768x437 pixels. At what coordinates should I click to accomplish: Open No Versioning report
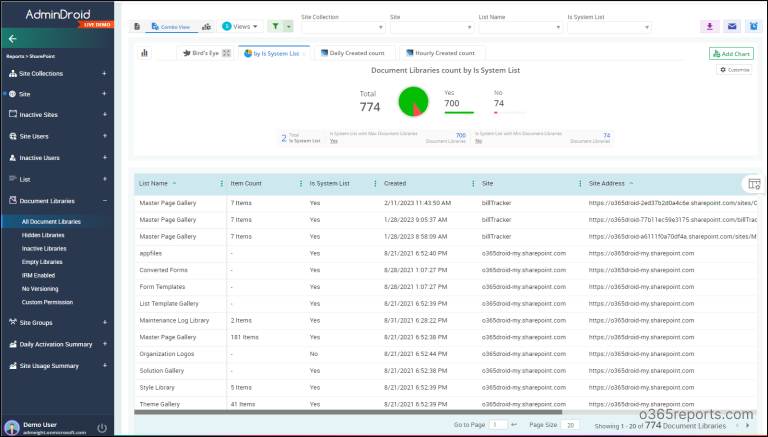pyautogui.click(x=40, y=289)
